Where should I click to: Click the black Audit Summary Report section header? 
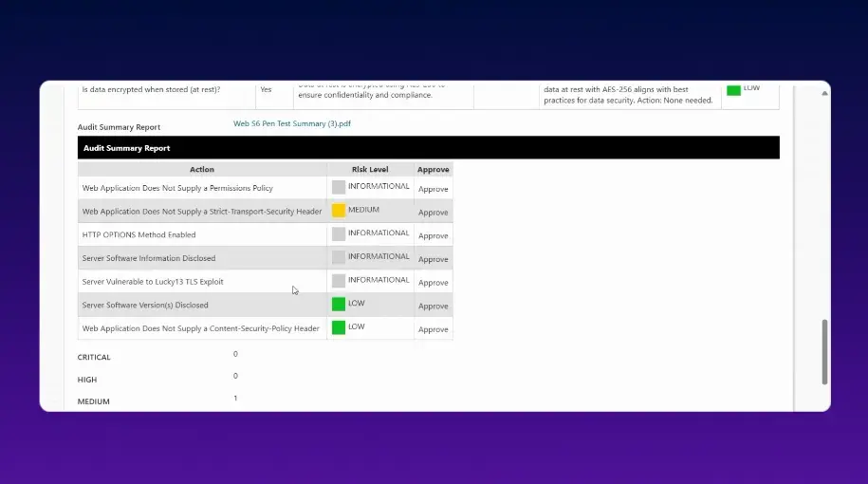[428, 148]
